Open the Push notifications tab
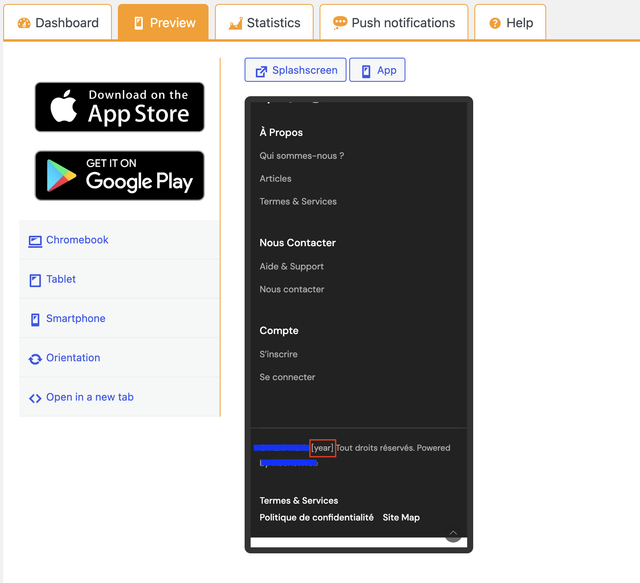640x583 pixels. (393, 22)
